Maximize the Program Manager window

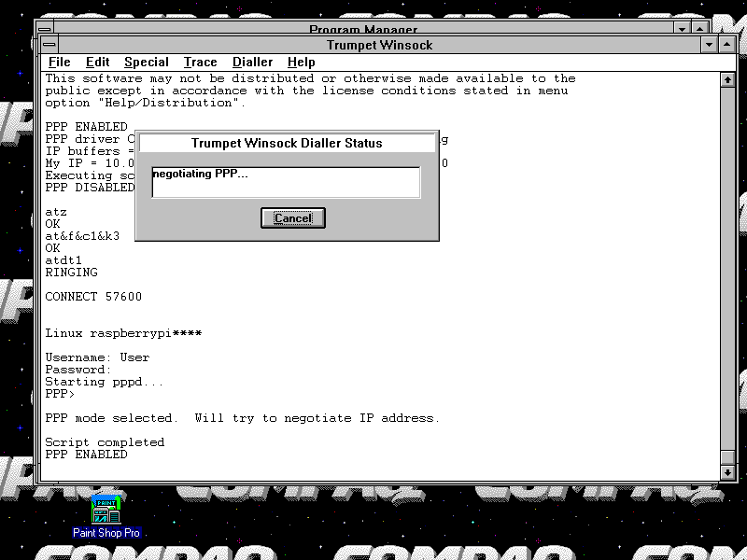click(699, 28)
